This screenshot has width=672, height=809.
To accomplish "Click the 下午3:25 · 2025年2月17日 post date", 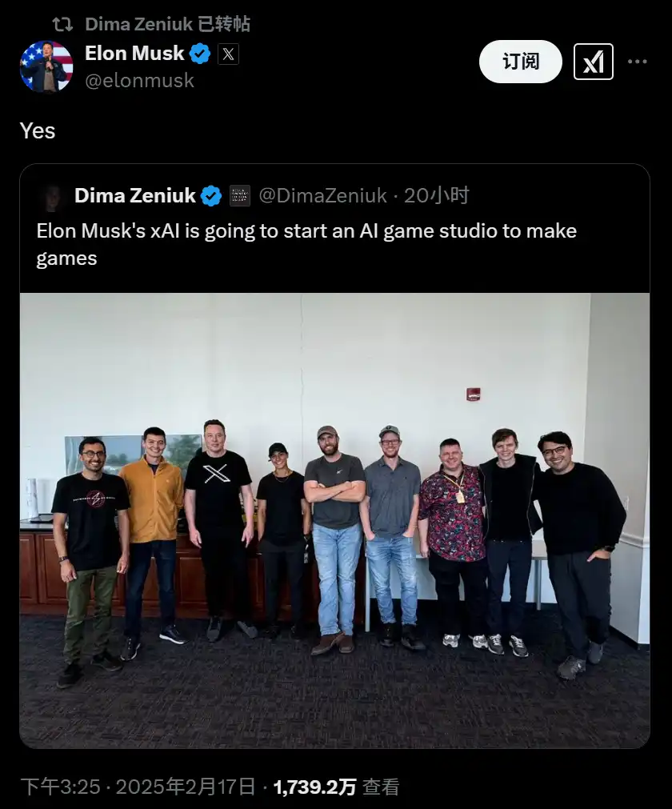I will [138, 787].
